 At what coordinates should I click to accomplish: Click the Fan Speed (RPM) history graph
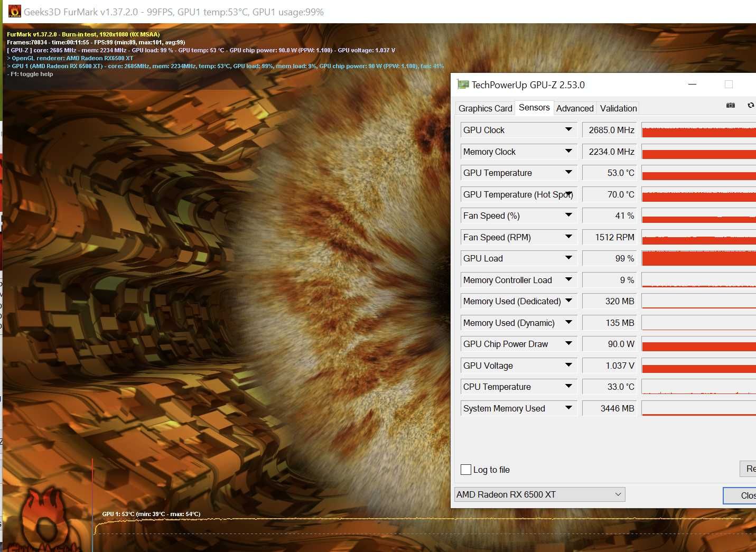698,237
